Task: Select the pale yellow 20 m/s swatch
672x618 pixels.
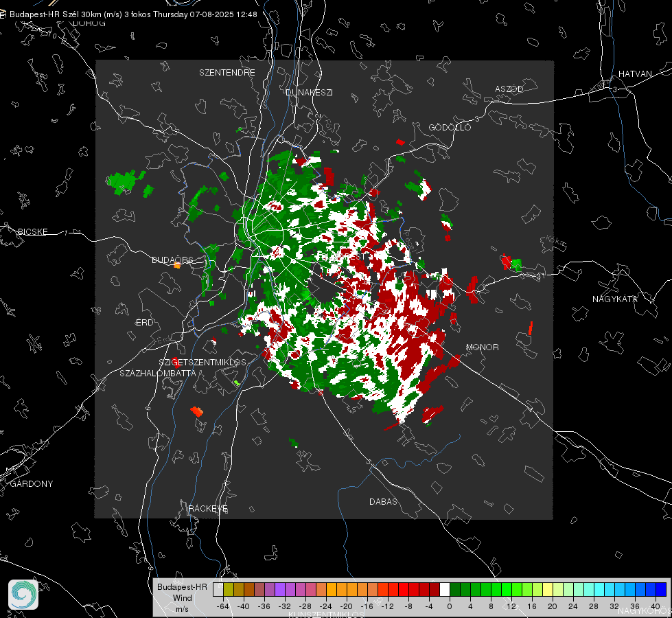Action: [548, 590]
